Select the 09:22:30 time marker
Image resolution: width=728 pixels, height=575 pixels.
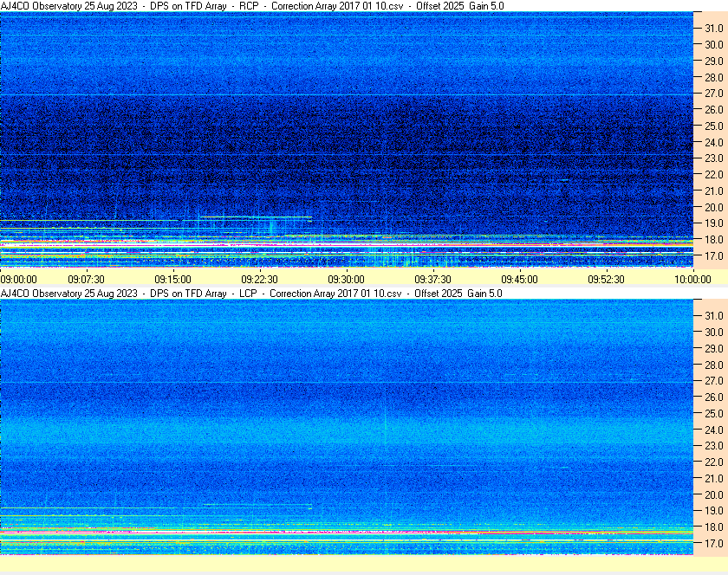click(259, 280)
